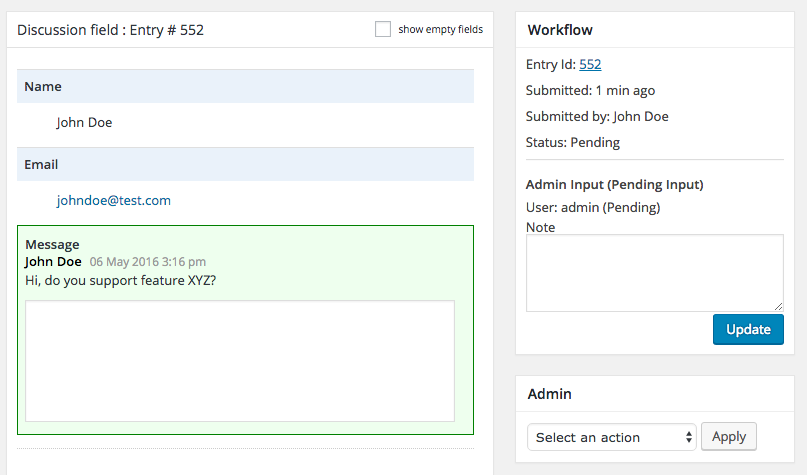Open Entry Id 552 link
This screenshot has width=807, height=475.
tap(590, 64)
